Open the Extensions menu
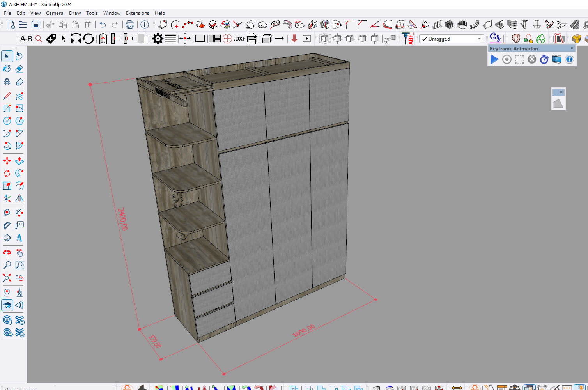Image resolution: width=588 pixels, height=390 pixels. pyautogui.click(x=137, y=13)
